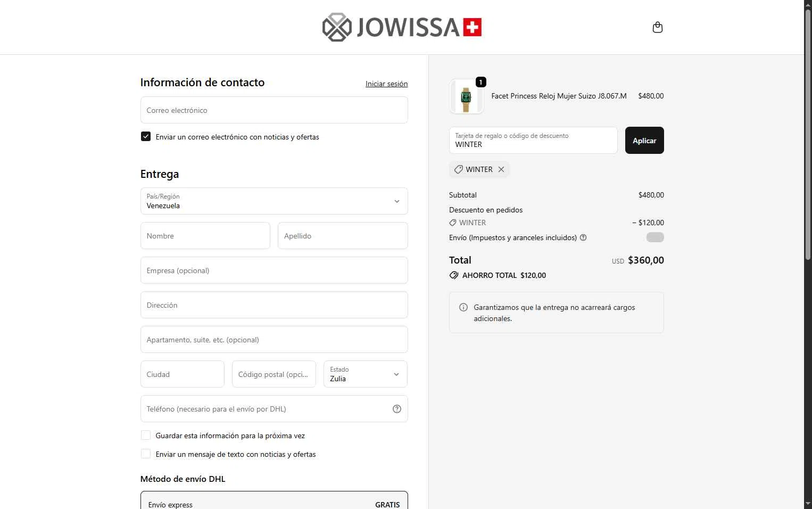Uncheck email news and offers checkbox

click(x=146, y=136)
